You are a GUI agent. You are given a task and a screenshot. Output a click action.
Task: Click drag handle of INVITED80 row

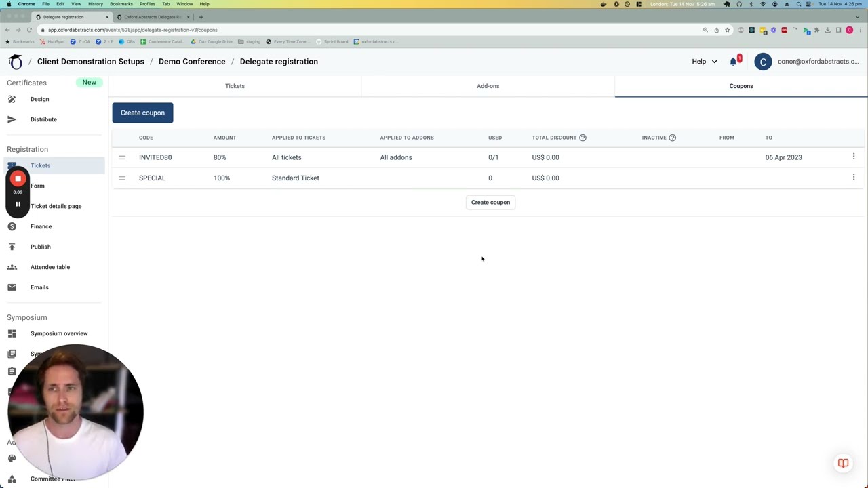click(x=122, y=157)
